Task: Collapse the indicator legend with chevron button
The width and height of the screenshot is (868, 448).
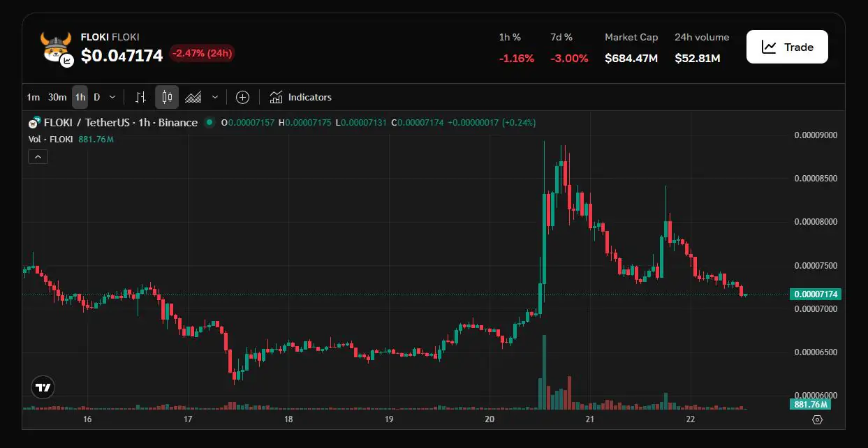Action: tap(38, 157)
